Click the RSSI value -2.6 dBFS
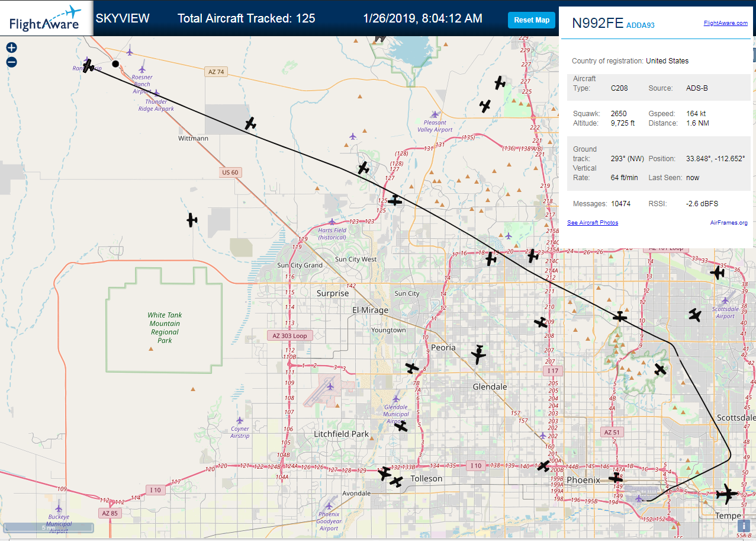Screen dimensions: 756x541 (x=702, y=204)
